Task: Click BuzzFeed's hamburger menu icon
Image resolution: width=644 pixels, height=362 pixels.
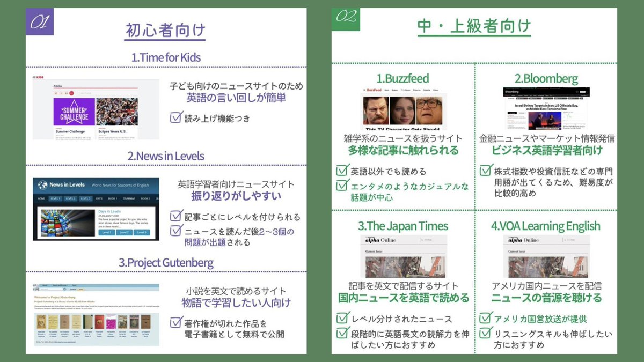Action: click(x=364, y=90)
